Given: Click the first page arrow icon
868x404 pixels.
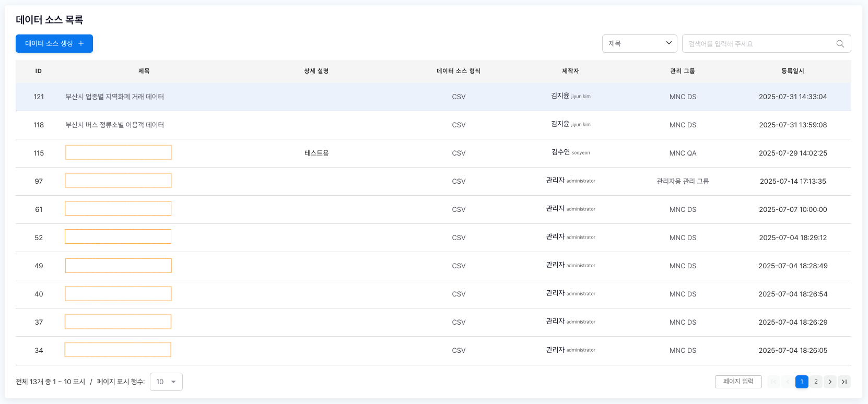Looking at the screenshot, I should point(773,382).
